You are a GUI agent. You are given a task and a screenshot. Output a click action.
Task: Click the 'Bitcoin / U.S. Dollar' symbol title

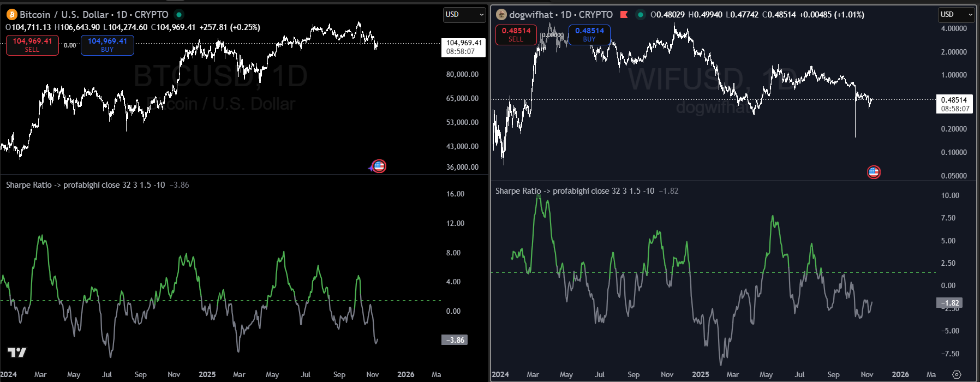(65, 15)
